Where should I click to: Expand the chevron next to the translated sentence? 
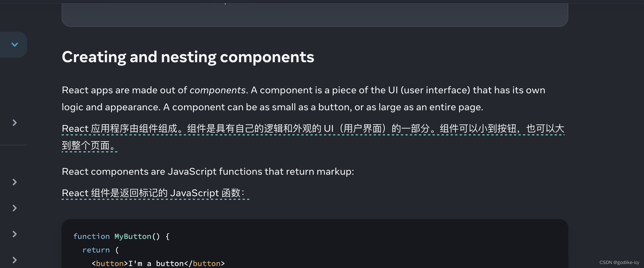(14, 208)
